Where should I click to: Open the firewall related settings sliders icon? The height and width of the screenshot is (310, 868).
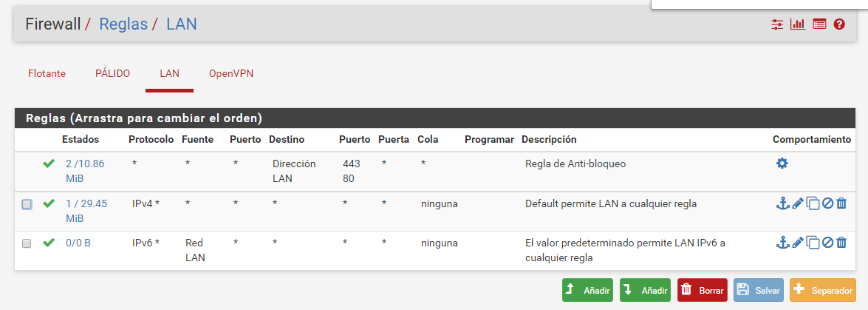(x=776, y=24)
